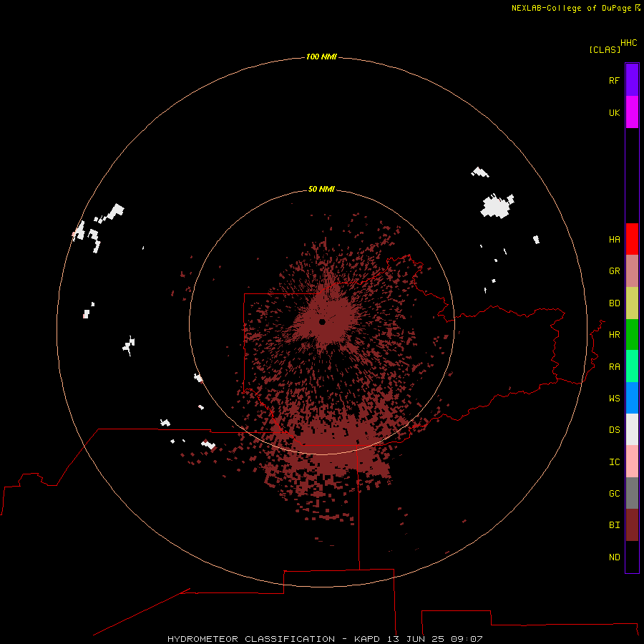Choose the GC gray legend swatch
Viewport: 644px width, 644px height.
[x=632, y=493]
